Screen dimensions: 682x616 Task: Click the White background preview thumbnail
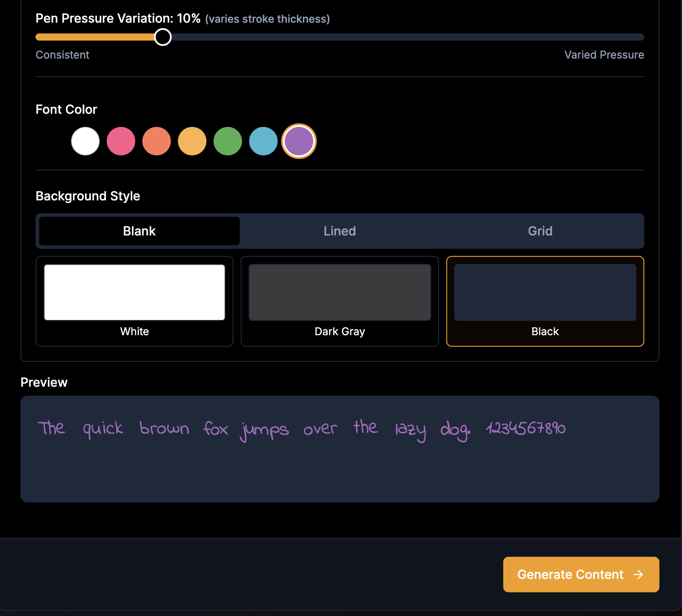(134, 292)
